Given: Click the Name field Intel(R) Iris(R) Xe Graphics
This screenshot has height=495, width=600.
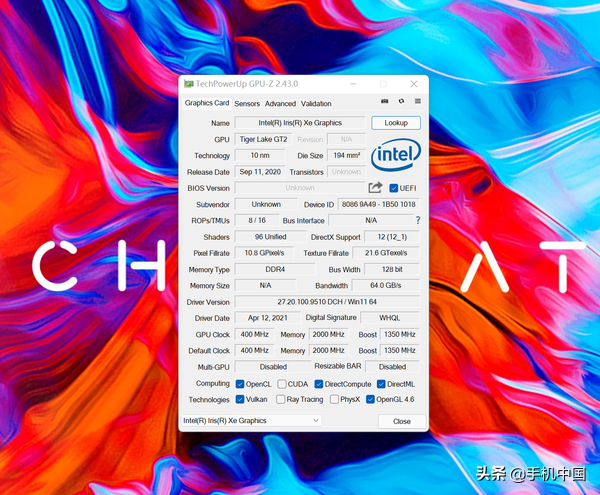Looking at the screenshot, I should coord(300,123).
